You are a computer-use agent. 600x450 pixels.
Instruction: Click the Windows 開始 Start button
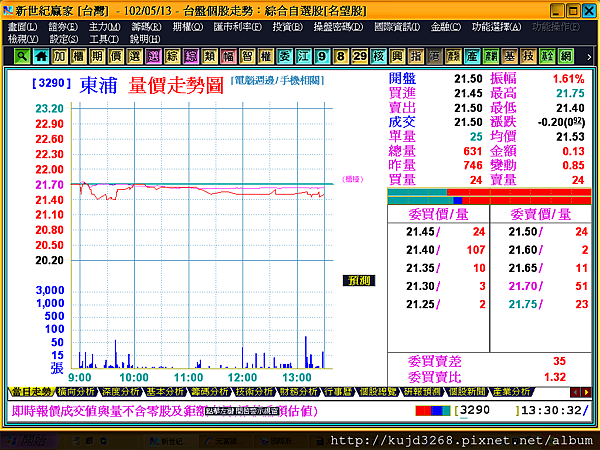(x=28, y=441)
